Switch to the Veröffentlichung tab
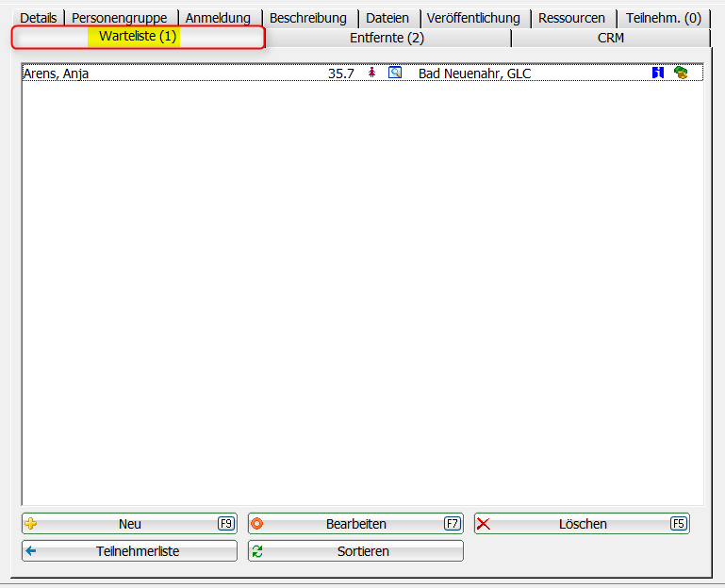The image size is (725, 588). click(473, 18)
